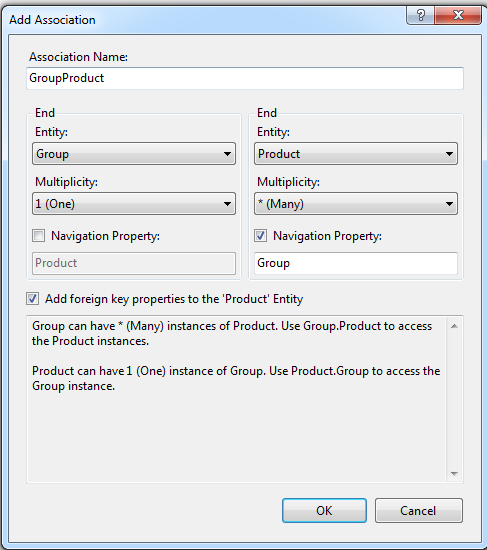The height and width of the screenshot is (550, 487).
Task: Click the Add foreign key properties label
Action: [174, 299]
